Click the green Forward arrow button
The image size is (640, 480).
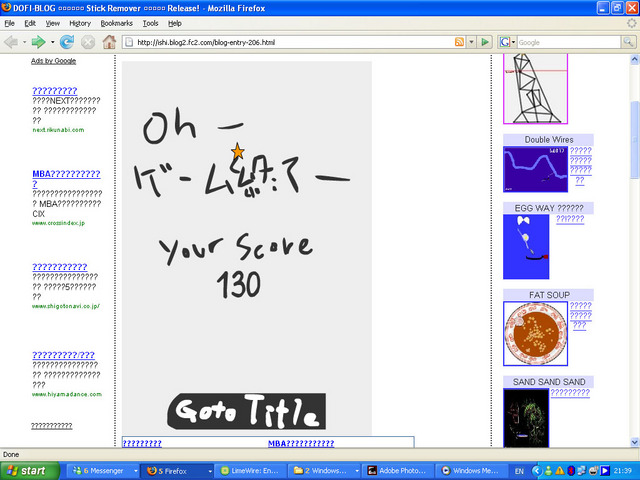(38, 42)
